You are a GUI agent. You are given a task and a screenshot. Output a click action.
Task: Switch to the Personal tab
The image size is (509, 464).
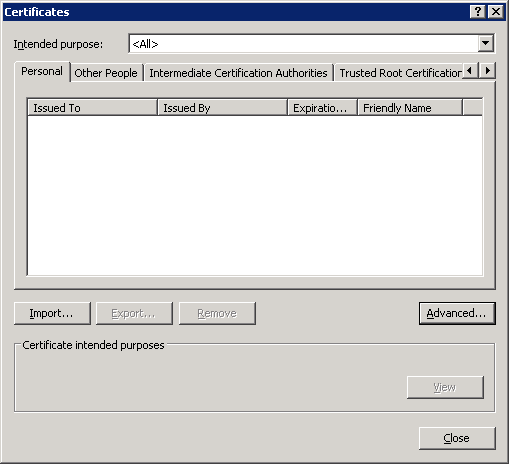click(42, 71)
